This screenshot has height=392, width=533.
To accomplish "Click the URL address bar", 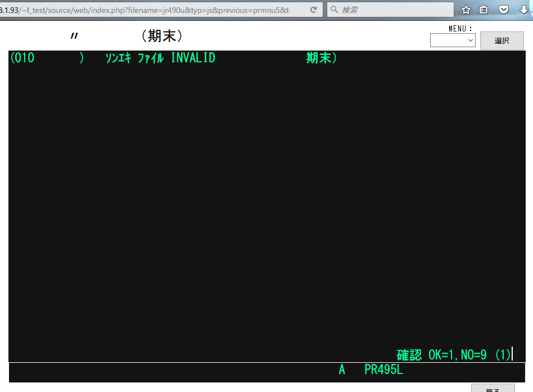I will tap(152, 10).
